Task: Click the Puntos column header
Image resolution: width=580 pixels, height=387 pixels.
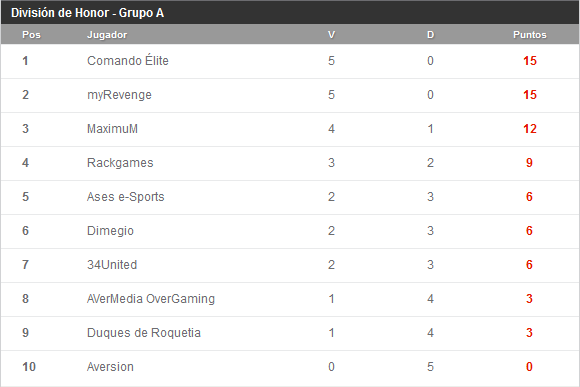Action: pos(530,35)
